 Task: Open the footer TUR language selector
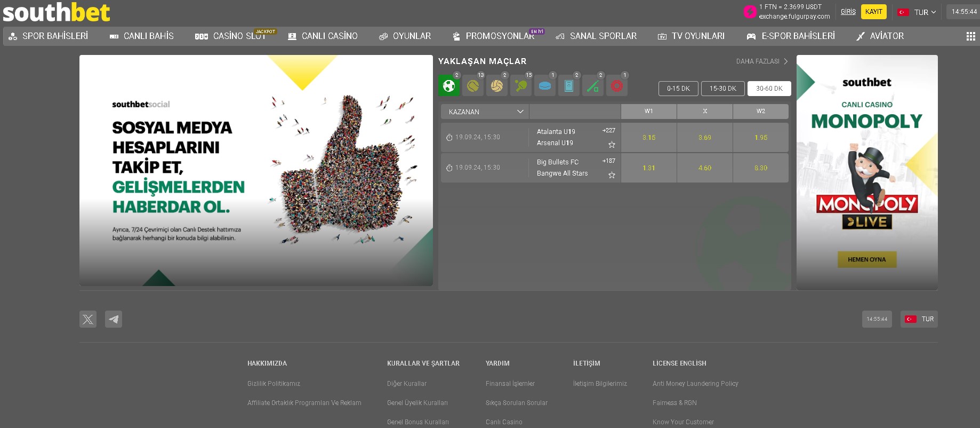[x=919, y=319]
